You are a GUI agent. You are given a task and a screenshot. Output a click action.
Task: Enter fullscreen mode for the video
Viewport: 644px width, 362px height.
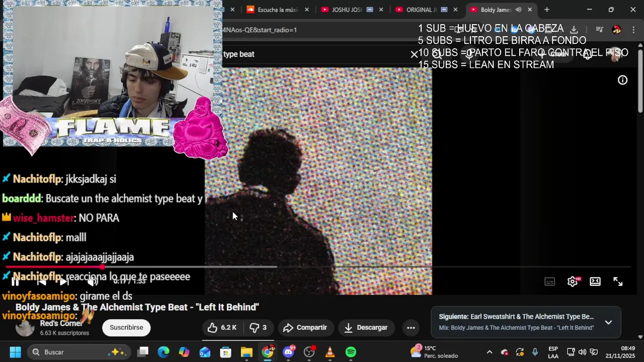618,282
